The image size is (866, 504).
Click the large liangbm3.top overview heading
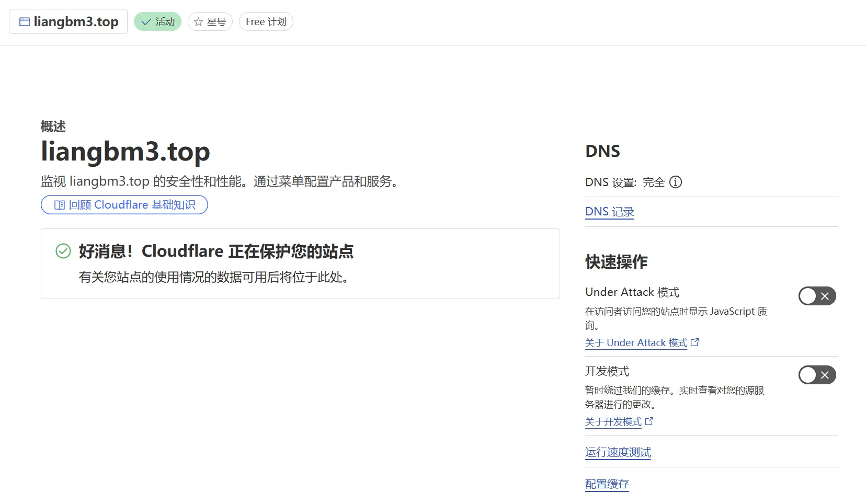click(x=126, y=152)
